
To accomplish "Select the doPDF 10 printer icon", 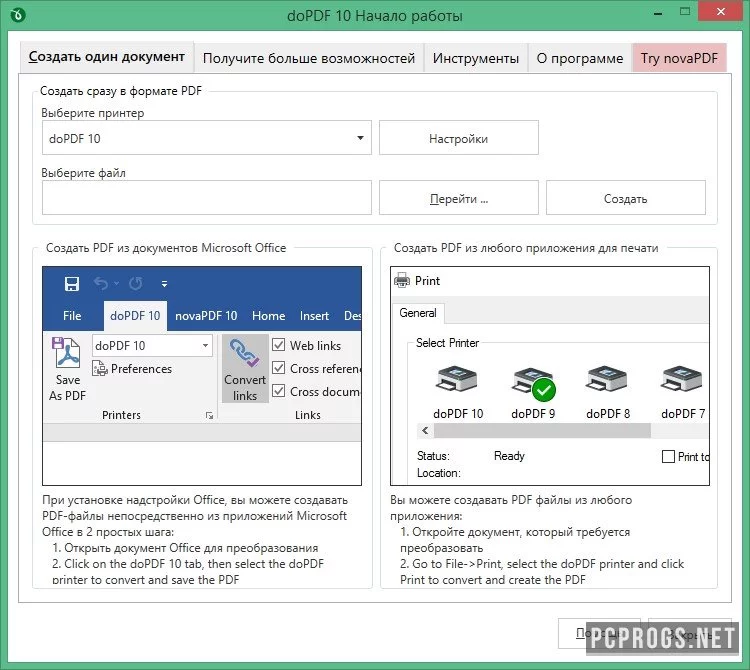I will click(456, 379).
